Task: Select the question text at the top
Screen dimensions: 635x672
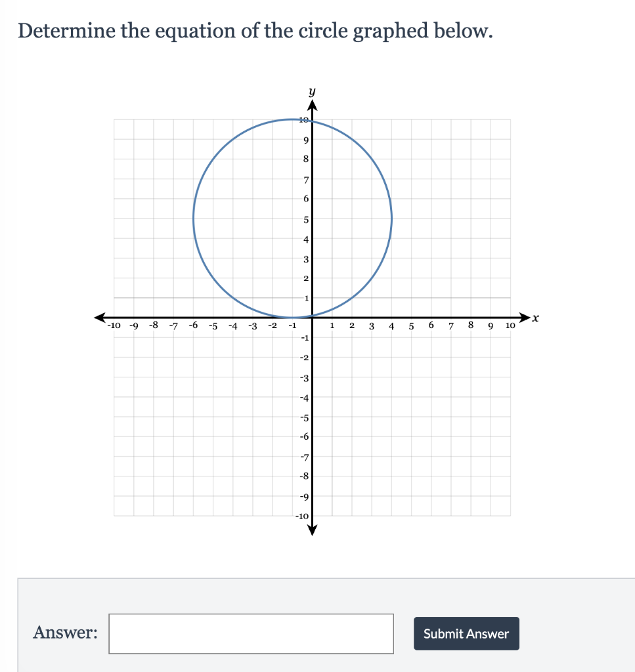Action: (255, 30)
